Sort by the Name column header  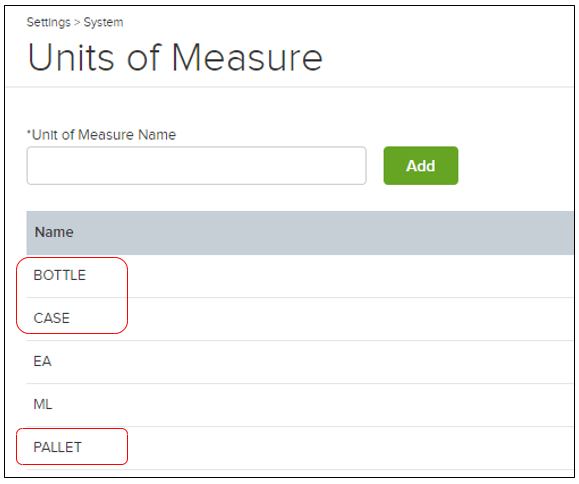click(54, 232)
